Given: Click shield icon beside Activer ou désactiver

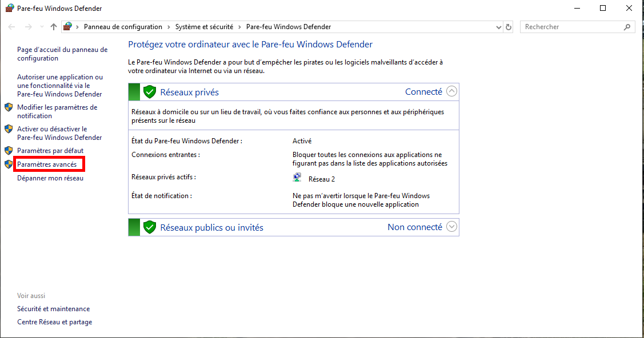Looking at the screenshot, I should [x=9, y=129].
